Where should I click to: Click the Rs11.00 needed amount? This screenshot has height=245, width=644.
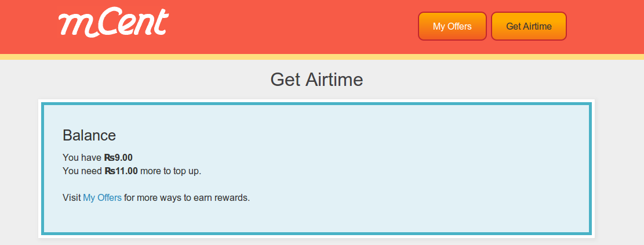[121, 171]
